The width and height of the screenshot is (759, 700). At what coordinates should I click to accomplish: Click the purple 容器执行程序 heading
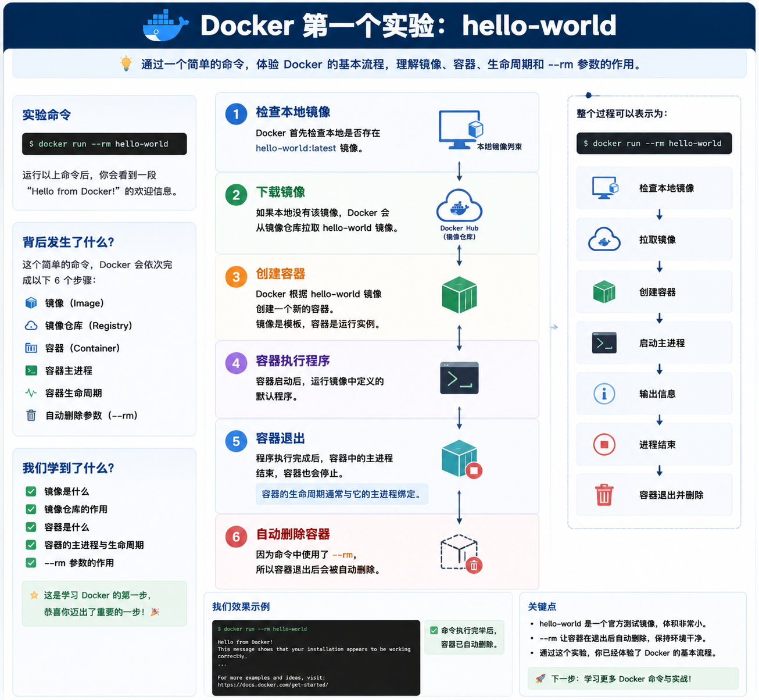[293, 360]
